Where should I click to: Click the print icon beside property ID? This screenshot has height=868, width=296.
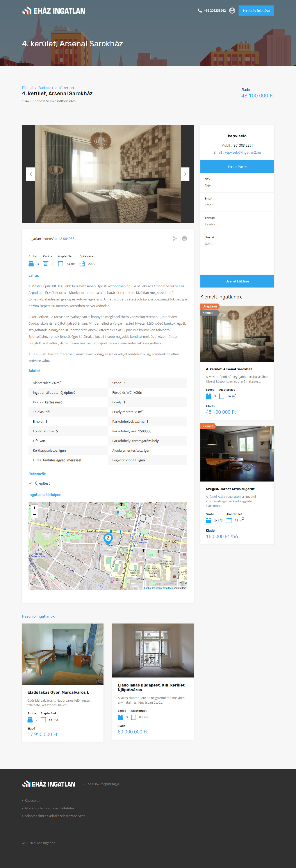(185, 239)
